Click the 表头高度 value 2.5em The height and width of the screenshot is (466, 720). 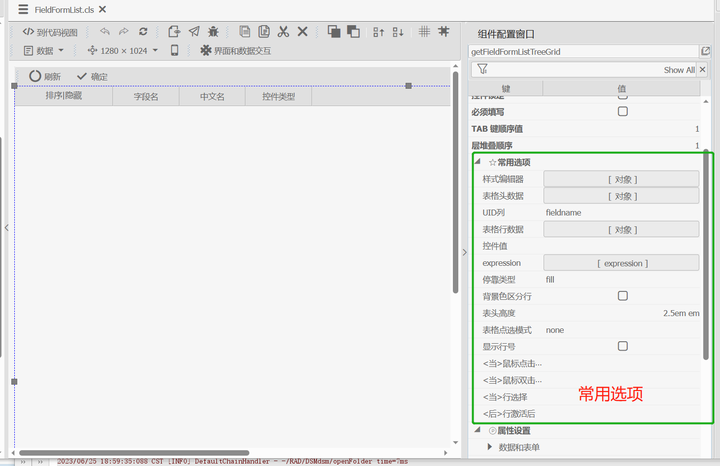click(681, 313)
